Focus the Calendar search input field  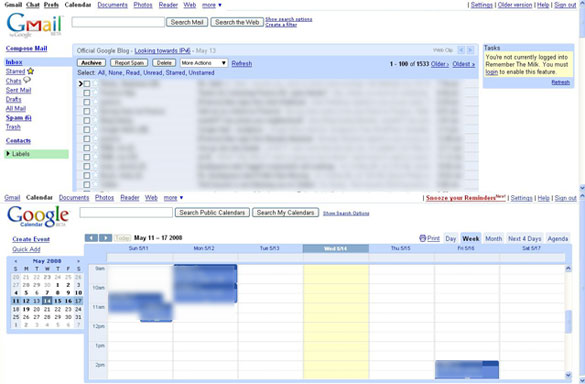(126, 212)
